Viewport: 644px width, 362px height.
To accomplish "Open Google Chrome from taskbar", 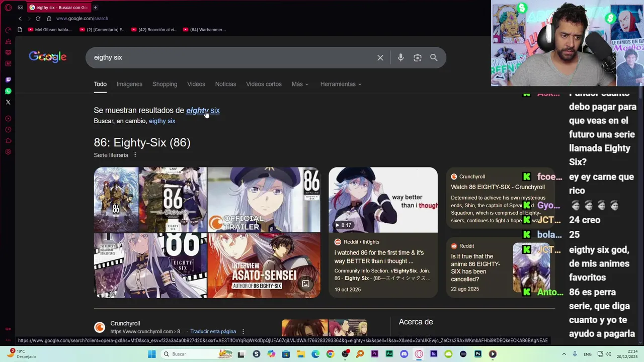I will pos(330,354).
